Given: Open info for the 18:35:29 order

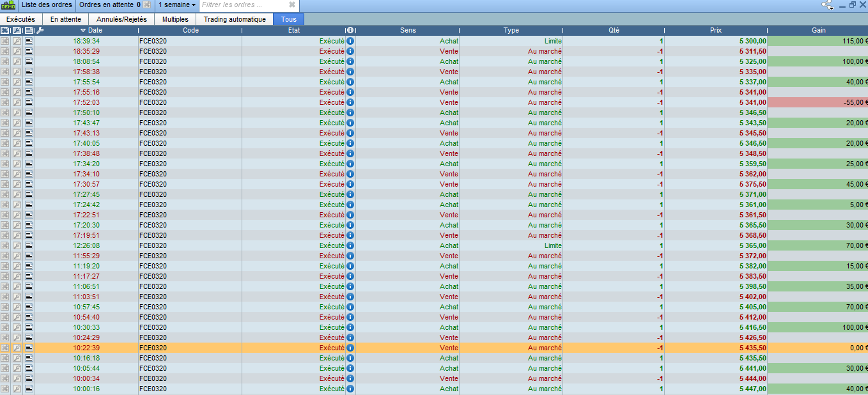Looking at the screenshot, I should coord(350,51).
